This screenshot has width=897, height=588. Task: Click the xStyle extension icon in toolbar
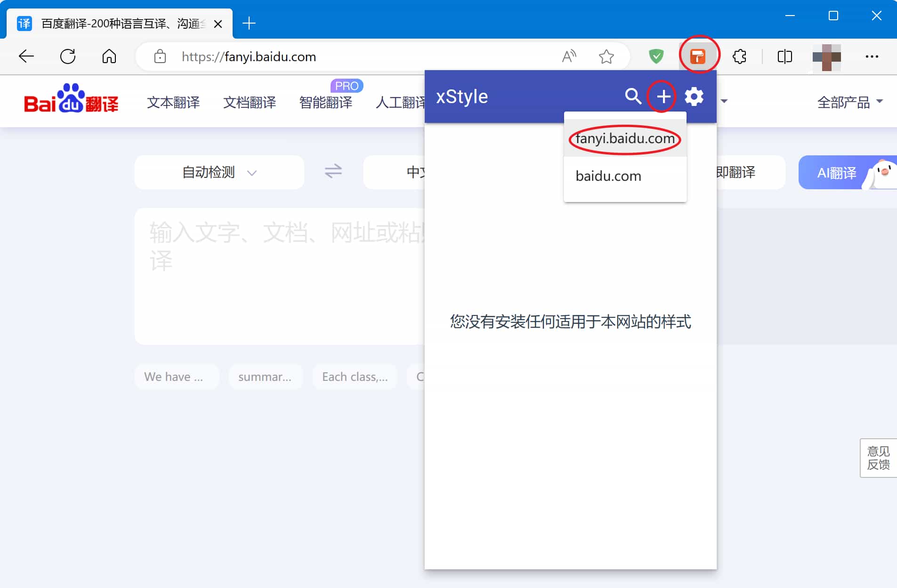pyautogui.click(x=697, y=56)
